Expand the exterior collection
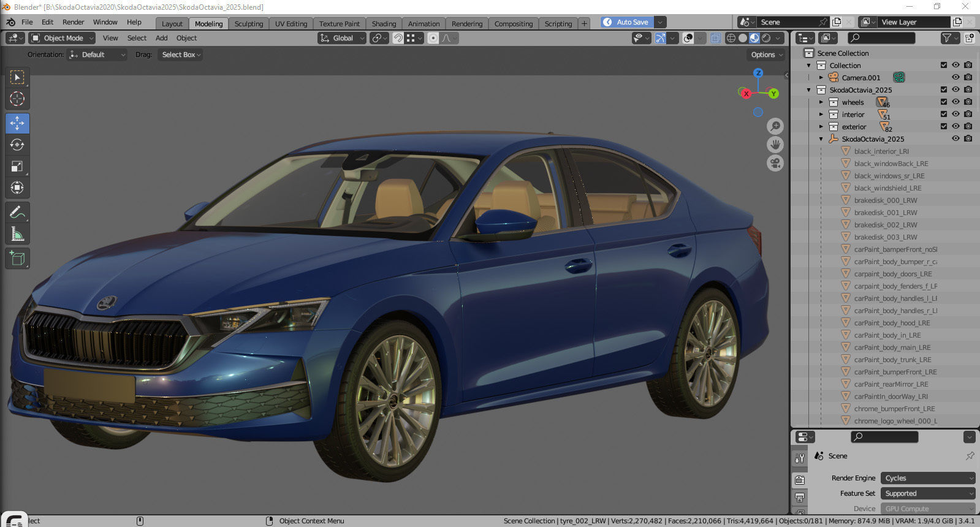This screenshot has width=980, height=527. (821, 126)
